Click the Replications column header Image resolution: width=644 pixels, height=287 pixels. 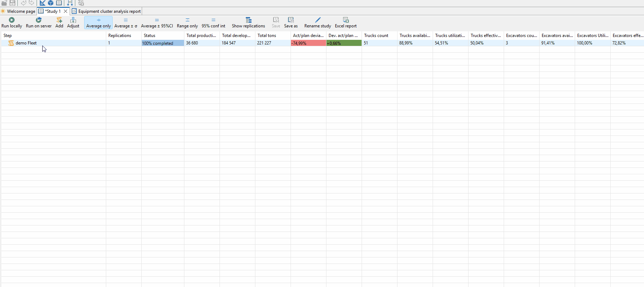(124, 36)
